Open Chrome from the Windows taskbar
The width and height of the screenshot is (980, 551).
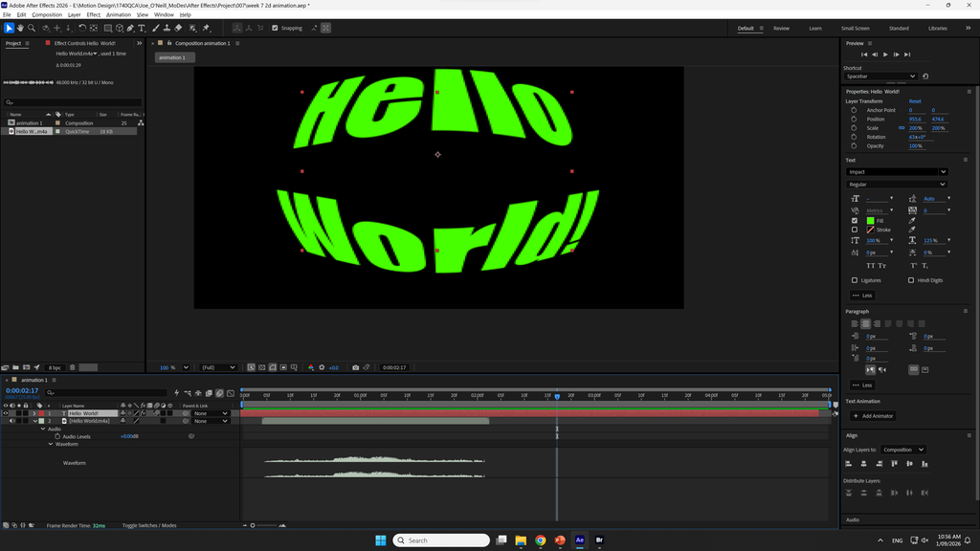[541, 540]
